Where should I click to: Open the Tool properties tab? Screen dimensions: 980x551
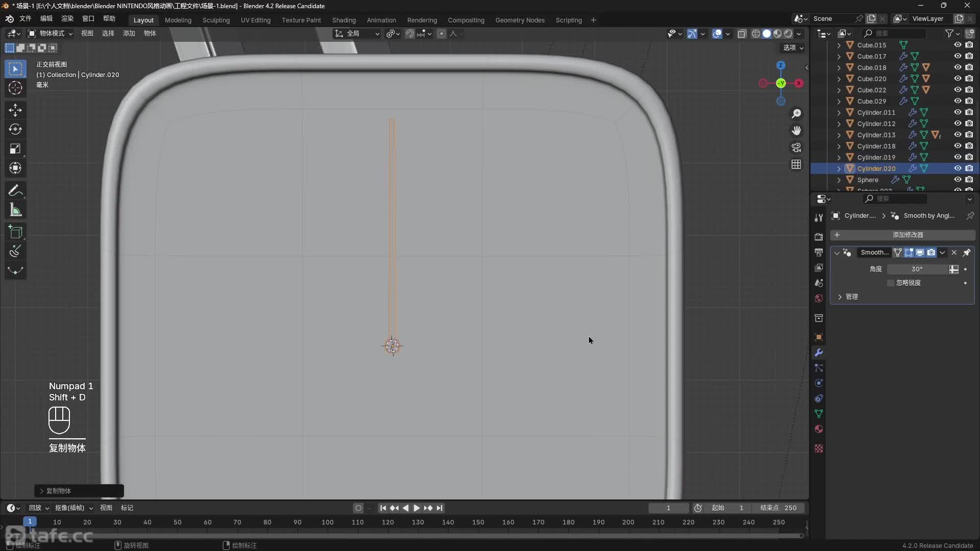[x=819, y=218]
